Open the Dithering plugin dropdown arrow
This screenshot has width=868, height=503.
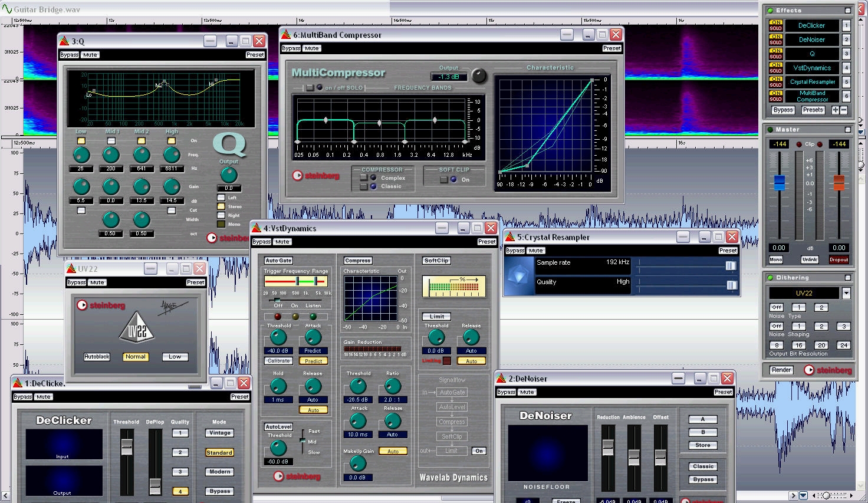click(846, 293)
